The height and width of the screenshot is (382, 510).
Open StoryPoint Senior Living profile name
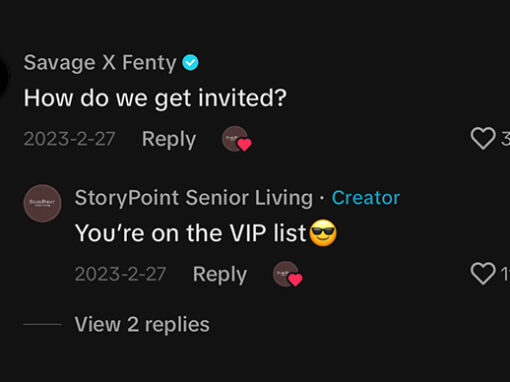[194, 198]
